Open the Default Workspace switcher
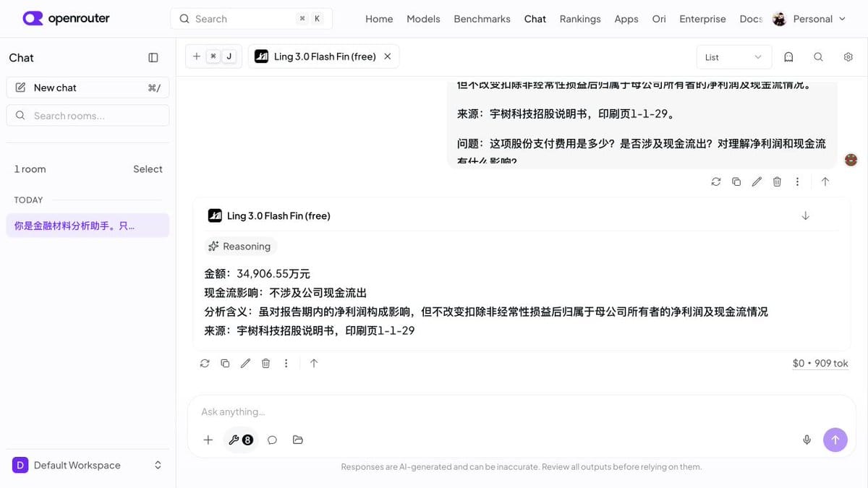This screenshot has height=488, width=868. pos(88,465)
